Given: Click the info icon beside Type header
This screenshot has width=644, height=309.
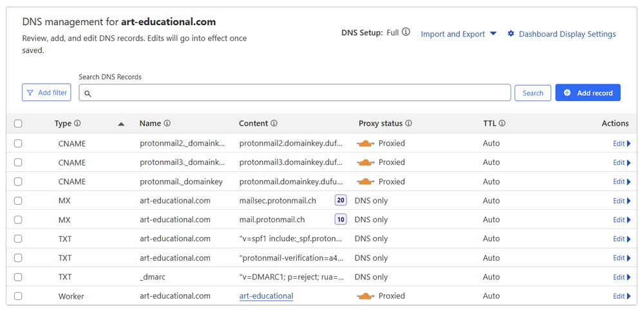Looking at the screenshot, I should pos(77,124).
